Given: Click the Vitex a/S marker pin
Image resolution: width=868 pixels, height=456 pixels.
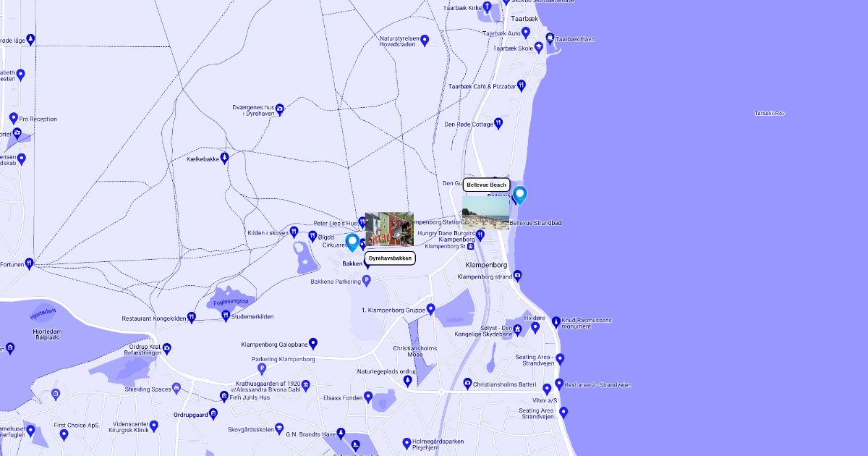Looking at the screenshot, I should [548, 389].
